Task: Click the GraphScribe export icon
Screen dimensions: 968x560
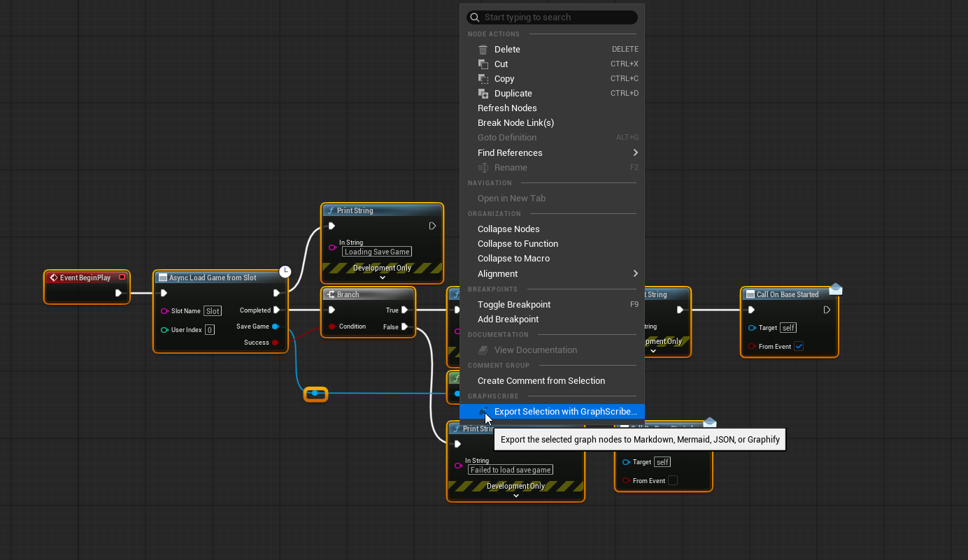Action: pos(483,411)
